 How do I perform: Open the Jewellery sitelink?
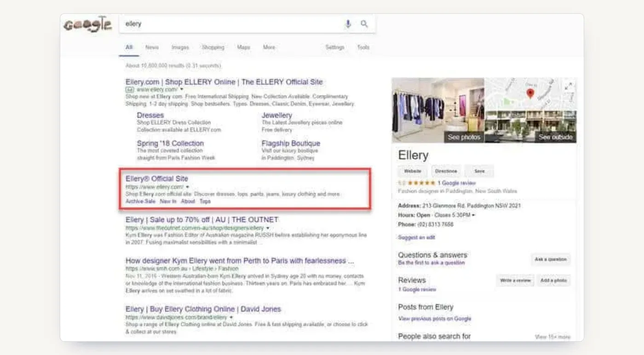coord(277,115)
